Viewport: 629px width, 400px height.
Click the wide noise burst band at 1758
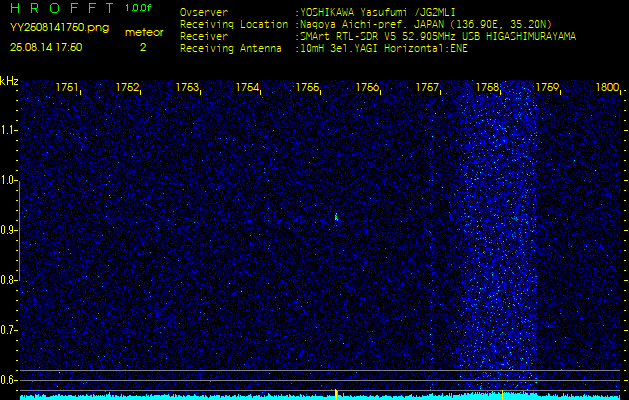point(500,235)
